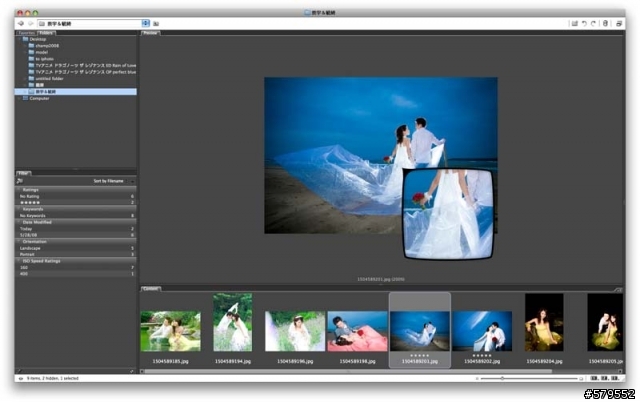The height and width of the screenshot is (402, 640).
Task: Collapse the Ratings filter section
Action: point(19,190)
